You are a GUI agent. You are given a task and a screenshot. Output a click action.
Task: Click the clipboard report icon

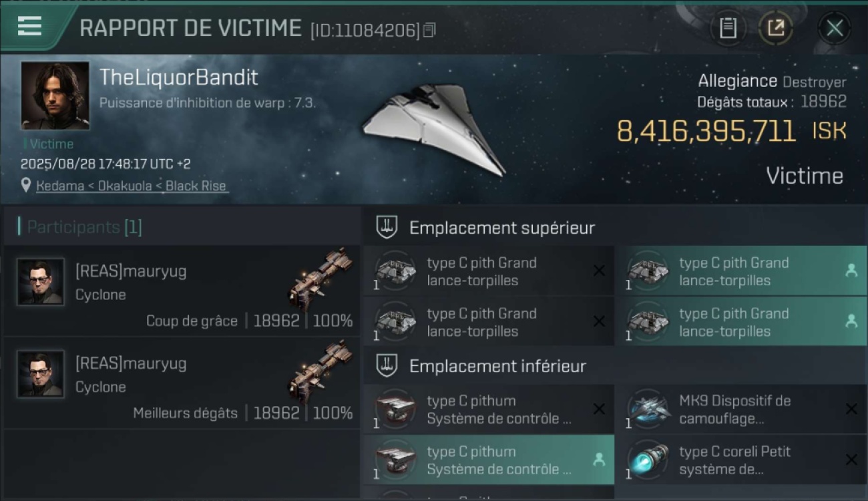point(728,28)
